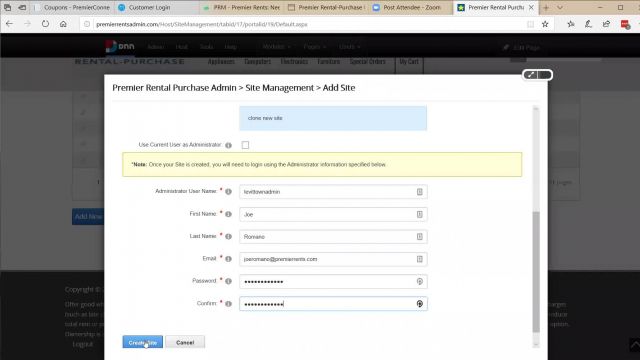Open the Electronics site menu link
This screenshot has height=360, width=640.
click(294, 62)
